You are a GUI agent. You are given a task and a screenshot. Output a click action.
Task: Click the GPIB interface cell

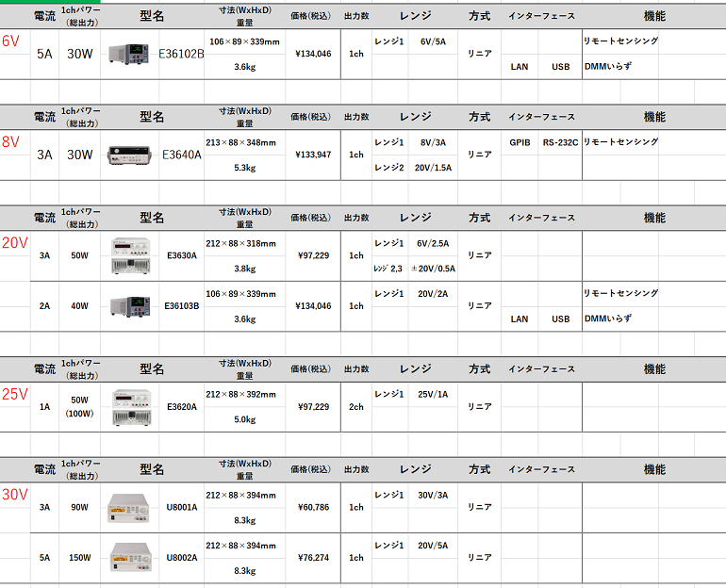click(520, 142)
